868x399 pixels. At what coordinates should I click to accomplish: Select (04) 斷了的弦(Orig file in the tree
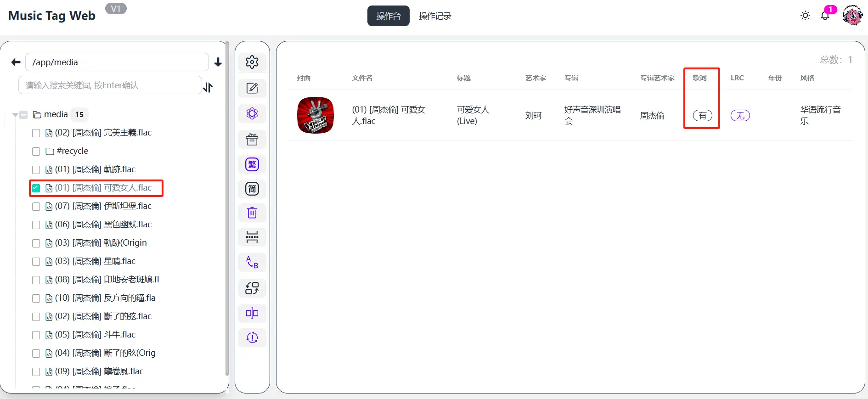tap(105, 353)
